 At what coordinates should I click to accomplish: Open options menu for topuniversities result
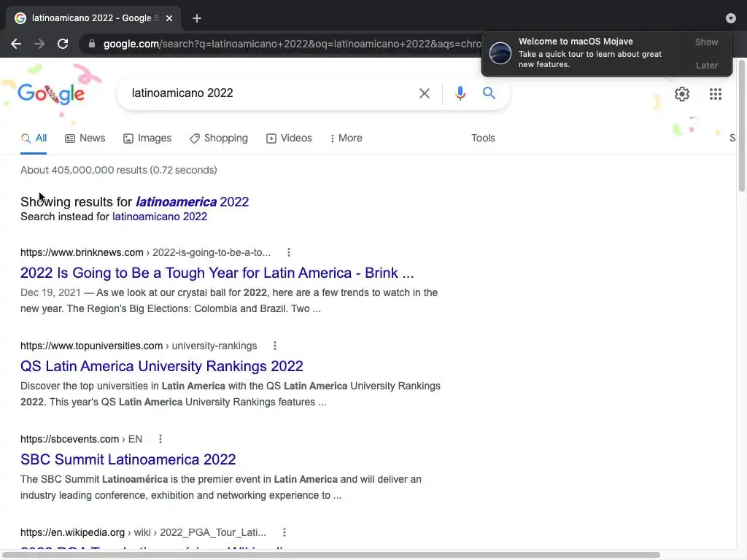pyautogui.click(x=275, y=346)
